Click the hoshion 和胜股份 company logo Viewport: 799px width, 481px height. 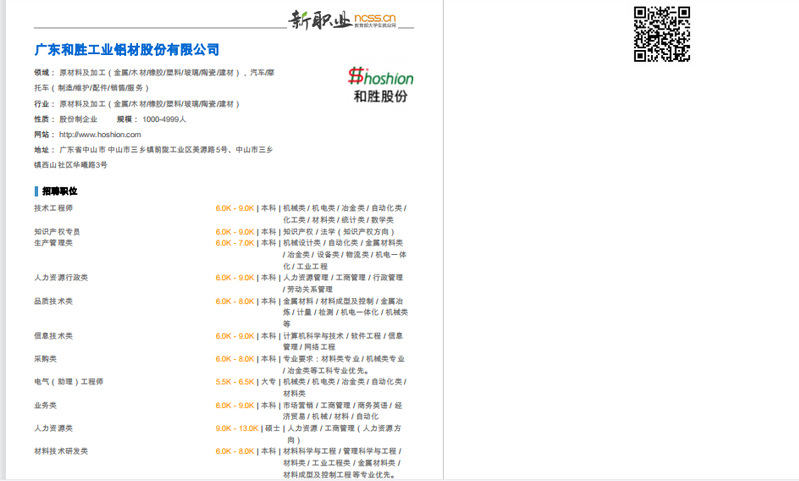tap(381, 85)
